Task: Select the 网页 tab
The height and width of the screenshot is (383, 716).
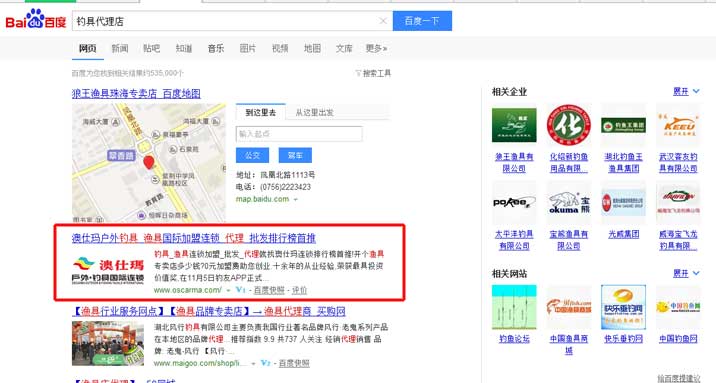Action: [88, 48]
